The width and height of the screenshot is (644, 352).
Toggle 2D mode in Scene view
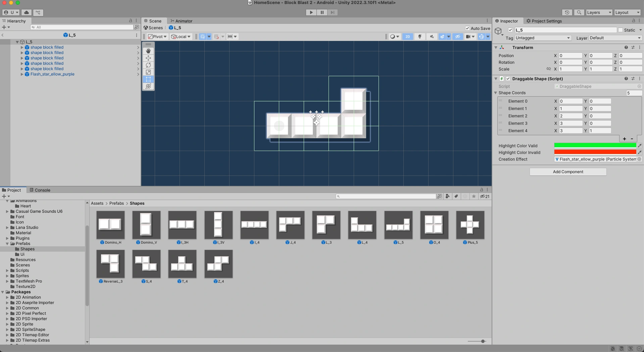coord(408,37)
